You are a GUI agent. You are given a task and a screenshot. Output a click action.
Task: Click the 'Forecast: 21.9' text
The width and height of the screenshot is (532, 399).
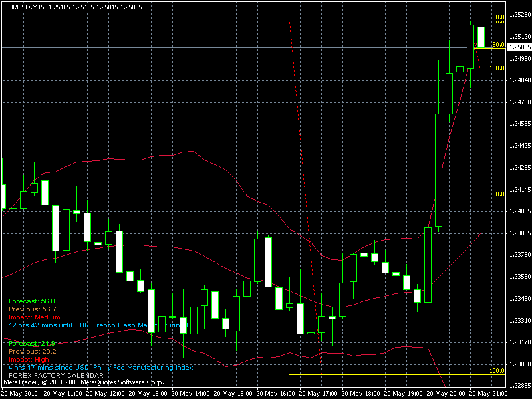(x=32, y=344)
